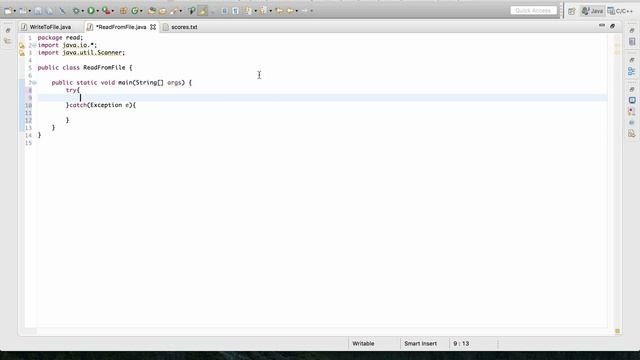This screenshot has height=360, width=640.
Task: Open the Debug dropdown arrow
Action: [82, 11]
